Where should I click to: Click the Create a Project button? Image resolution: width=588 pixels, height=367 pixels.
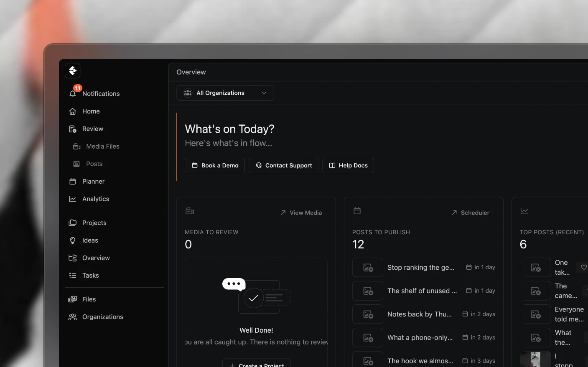point(256,364)
